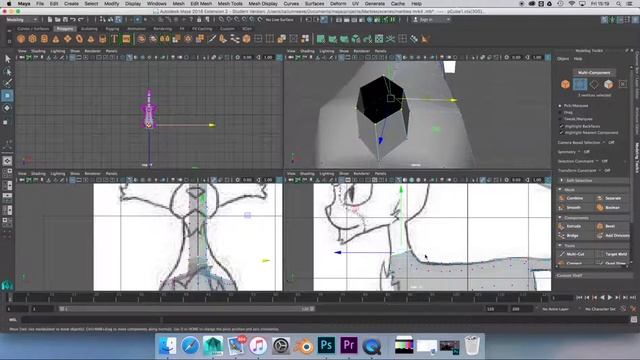640x360 pixels.
Task: Toggle Highlight Backfaces checkbox
Action: [562, 126]
